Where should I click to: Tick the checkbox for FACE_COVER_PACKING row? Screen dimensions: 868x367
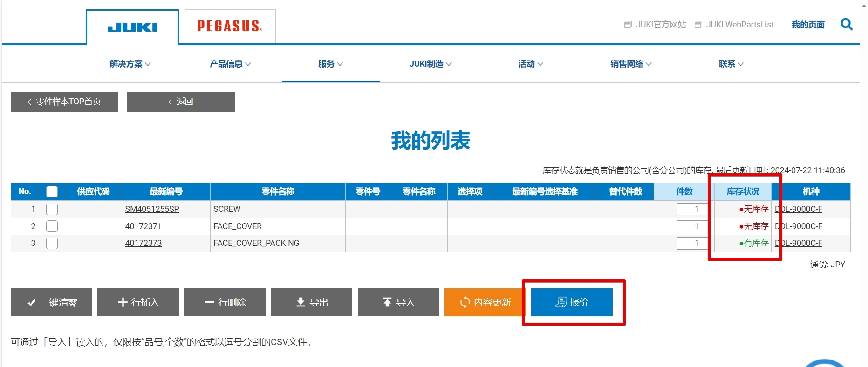(52, 243)
